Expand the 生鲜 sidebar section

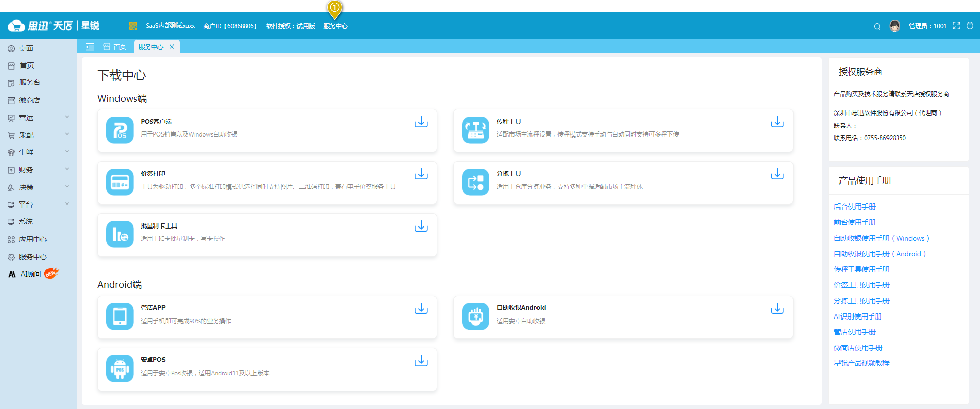(x=38, y=152)
